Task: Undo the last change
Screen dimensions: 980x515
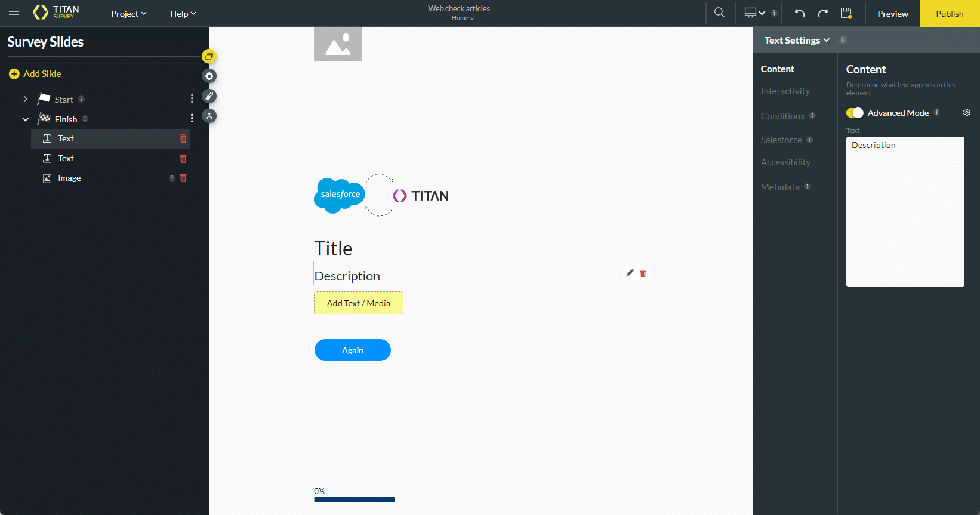Action: click(x=800, y=13)
